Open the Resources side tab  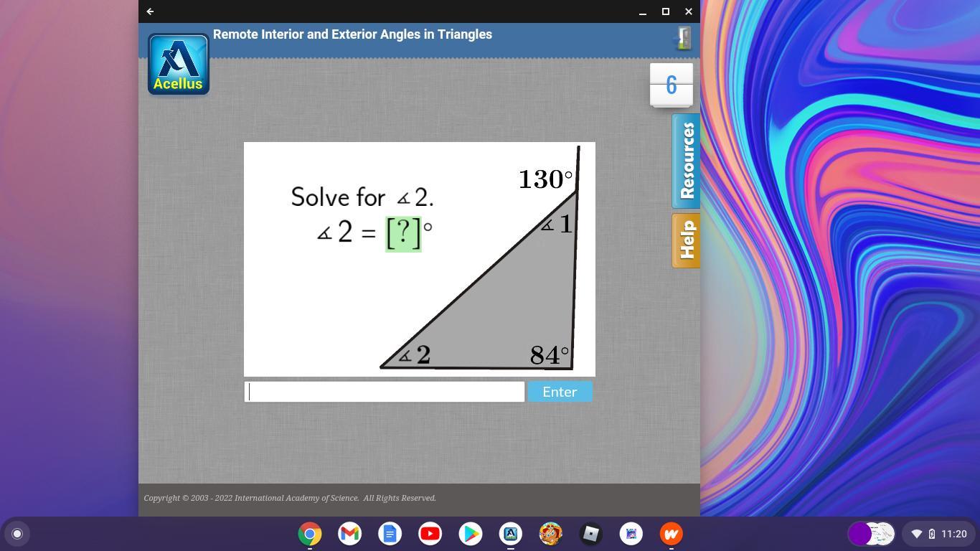click(x=686, y=161)
